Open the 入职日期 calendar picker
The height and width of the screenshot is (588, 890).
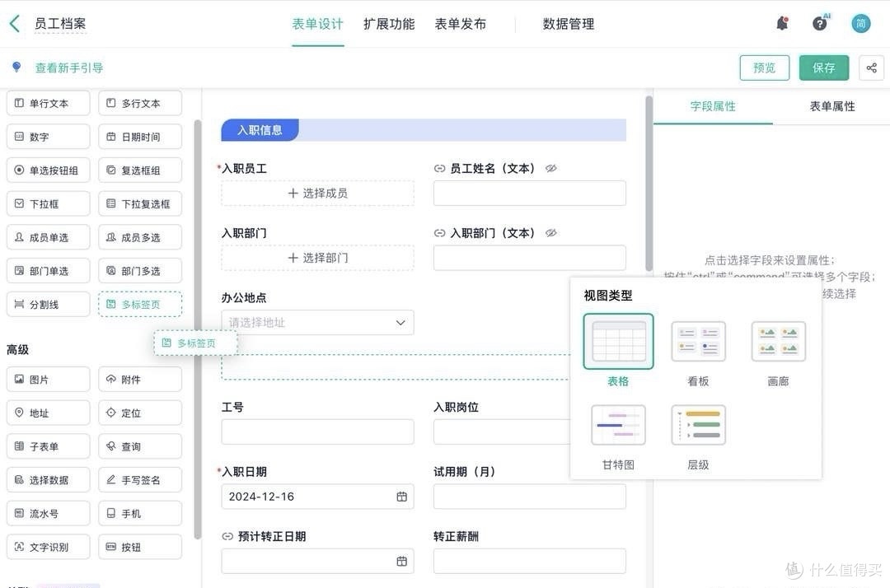[x=401, y=497]
